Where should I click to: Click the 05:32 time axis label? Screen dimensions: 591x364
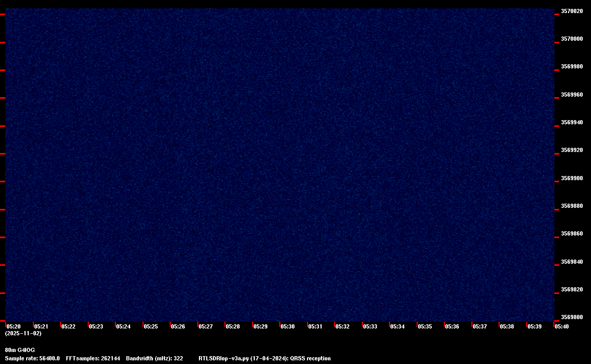click(x=342, y=326)
